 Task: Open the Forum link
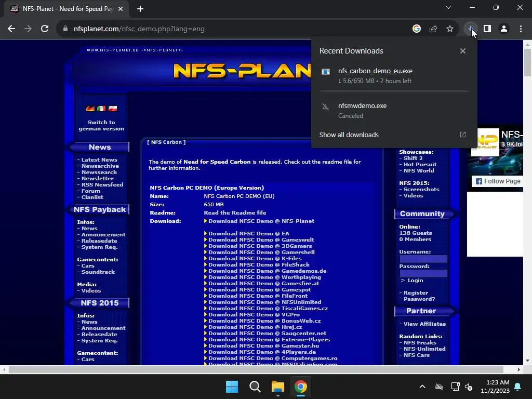pyautogui.click(x=90, y=191)
